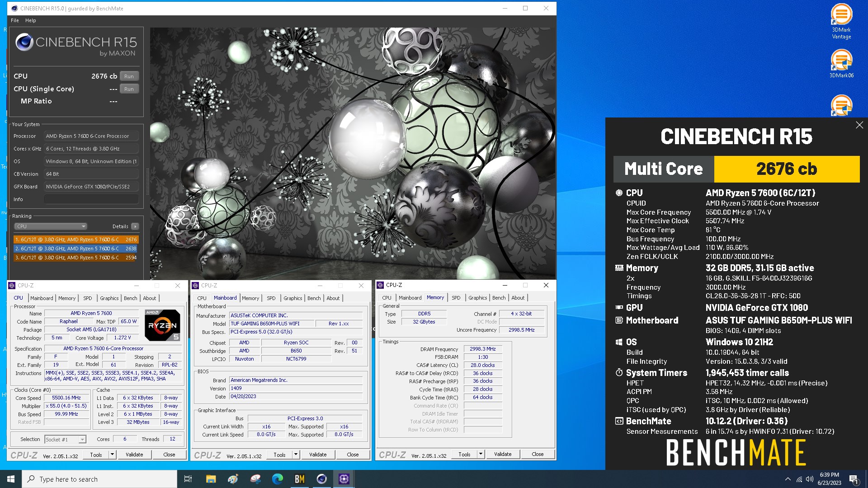
Task: Open CPU tab in right CPU-Z window
Action: point(387,298)
